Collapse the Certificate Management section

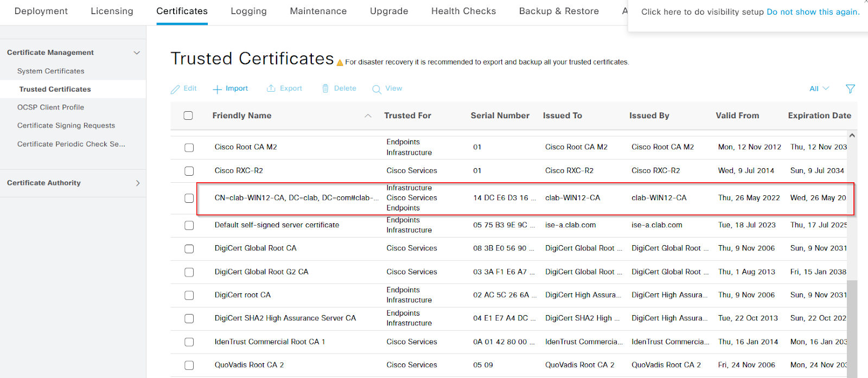137,53
